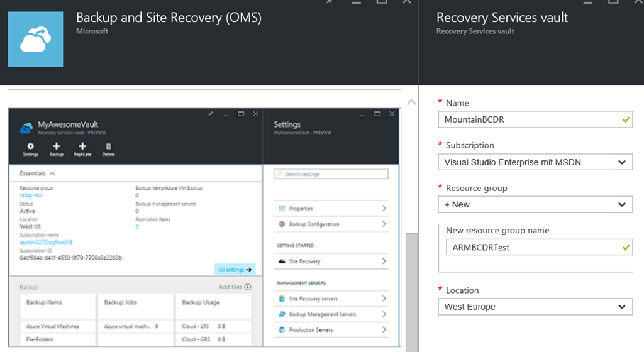The height and width of the screenshot is (352, 644).
Task: Click the Backup and Site Recovery cloud icon
Action: click(36, 39)
